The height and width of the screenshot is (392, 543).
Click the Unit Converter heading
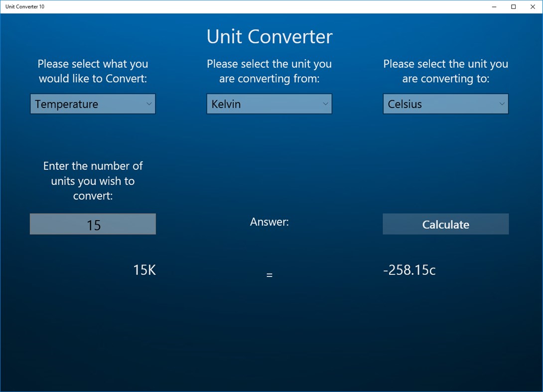(269, 36)
